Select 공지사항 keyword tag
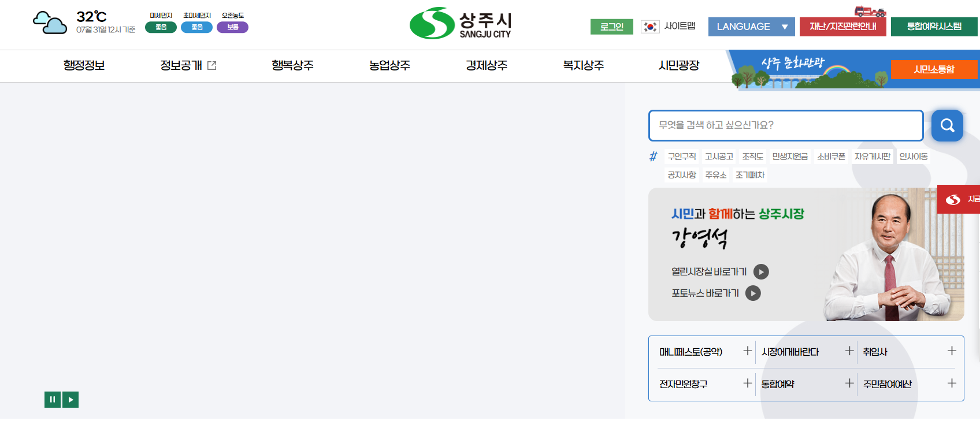The width and height of the screenshot is (980, 421). coord(682,175)
